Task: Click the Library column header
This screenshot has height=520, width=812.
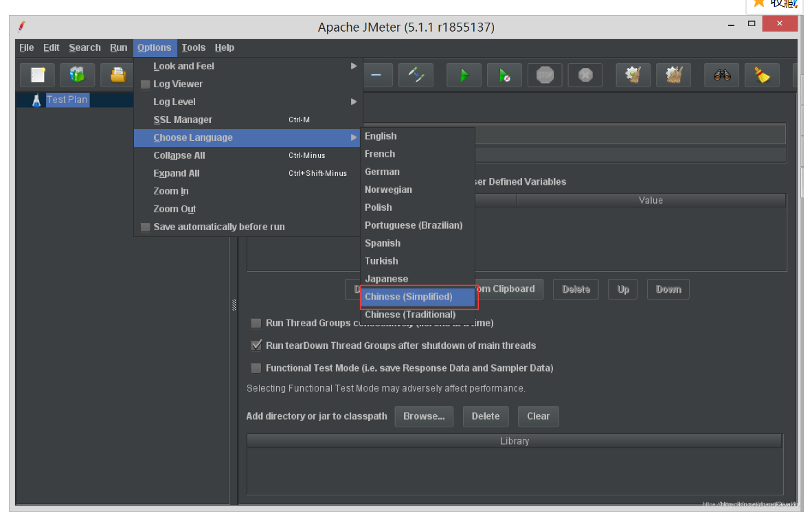Action: 515,441
